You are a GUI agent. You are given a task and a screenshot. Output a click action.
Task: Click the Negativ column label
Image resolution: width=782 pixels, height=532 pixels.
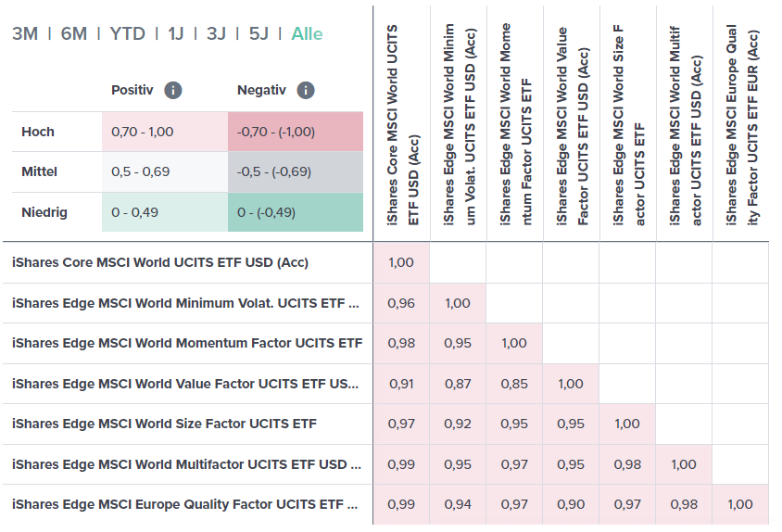[x=261, y=90]
